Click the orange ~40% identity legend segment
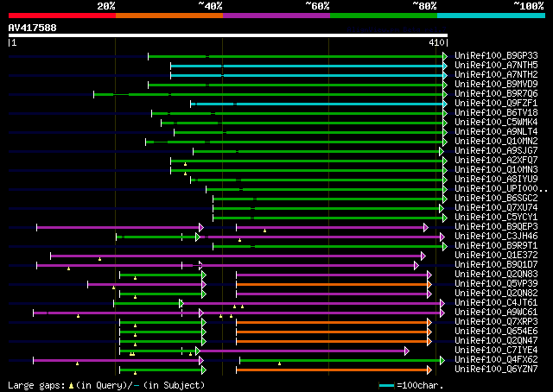The height and width of the screenshot is (392, 553). pos(169,16)
